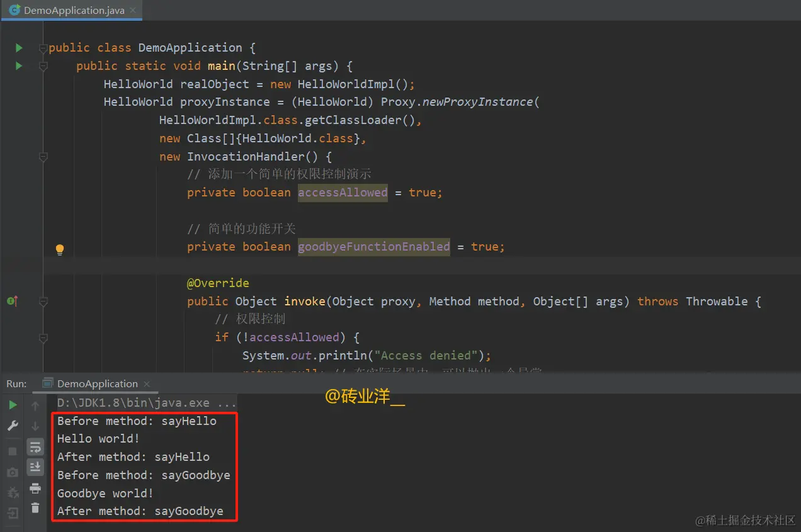Click the window icon on the Run DemoApplication tab
Viewport: 801px width, 532px height.
click(47, 383)
